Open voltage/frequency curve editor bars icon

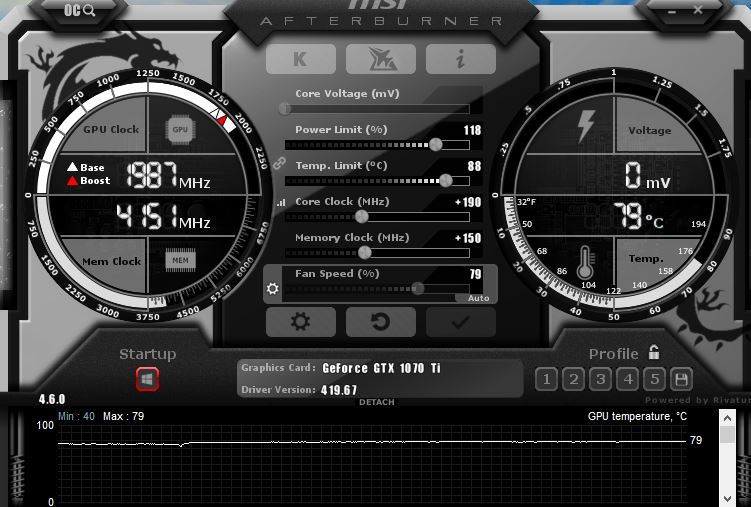[281, 203]
